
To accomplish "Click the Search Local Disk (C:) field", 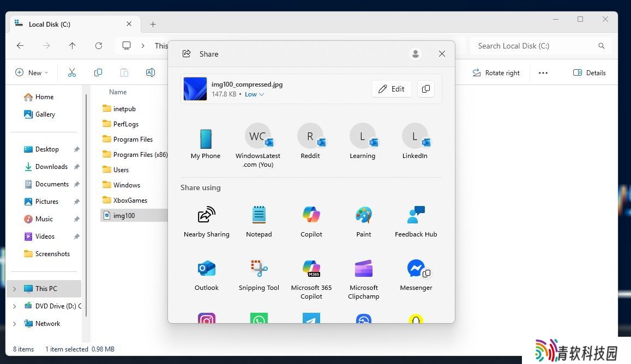I will tap(534, 46).
